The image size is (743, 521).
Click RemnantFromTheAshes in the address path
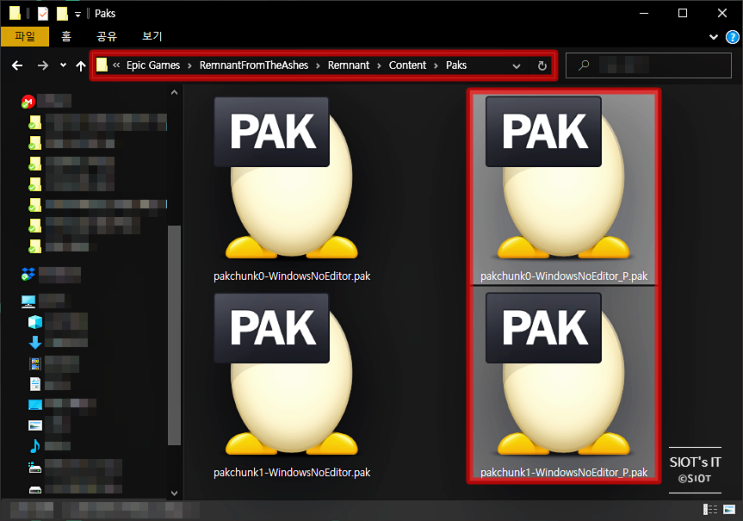point(254,65)
